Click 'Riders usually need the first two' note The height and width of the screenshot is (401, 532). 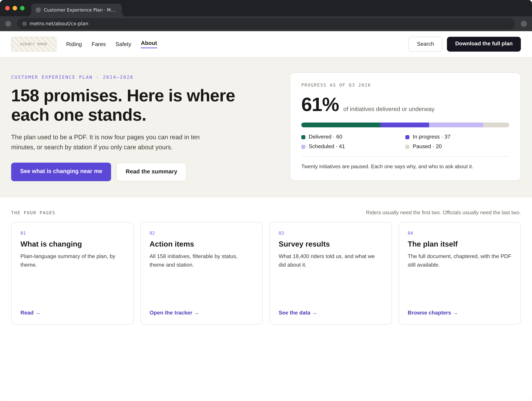click(x=443, y=213)
